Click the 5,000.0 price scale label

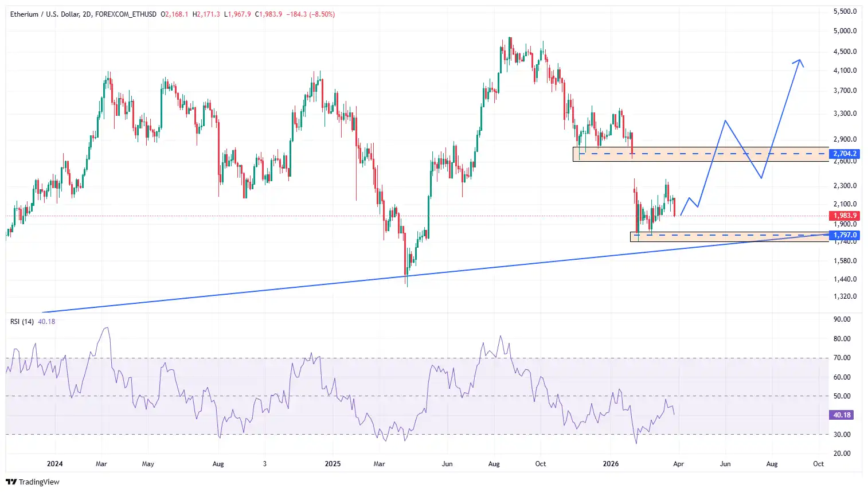844,31
